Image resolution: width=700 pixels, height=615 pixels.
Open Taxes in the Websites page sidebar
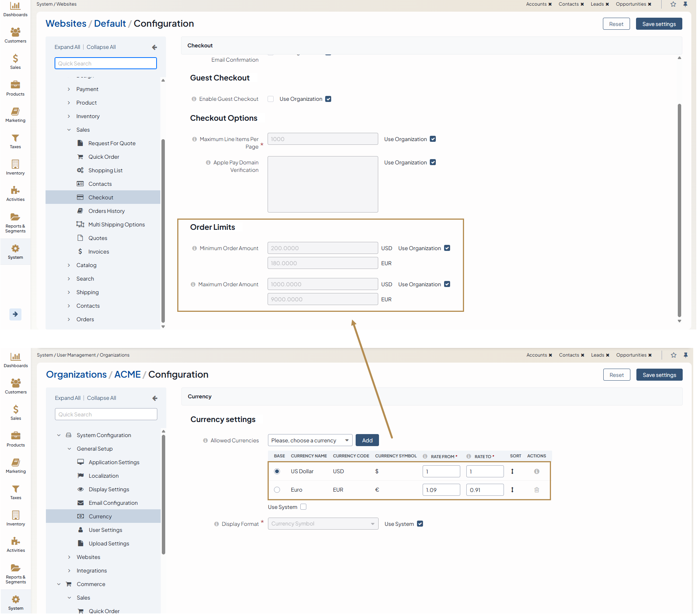(15, 141)
